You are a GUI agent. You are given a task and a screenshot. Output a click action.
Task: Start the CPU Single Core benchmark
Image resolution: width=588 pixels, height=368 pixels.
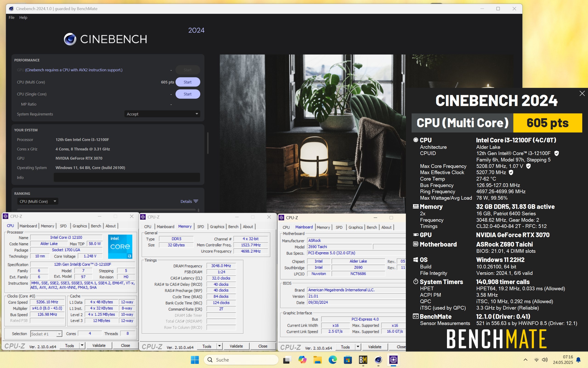188,94
